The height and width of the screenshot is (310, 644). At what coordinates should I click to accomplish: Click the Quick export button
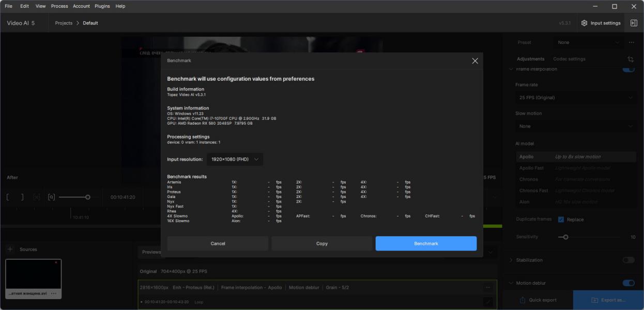point(538,300)
